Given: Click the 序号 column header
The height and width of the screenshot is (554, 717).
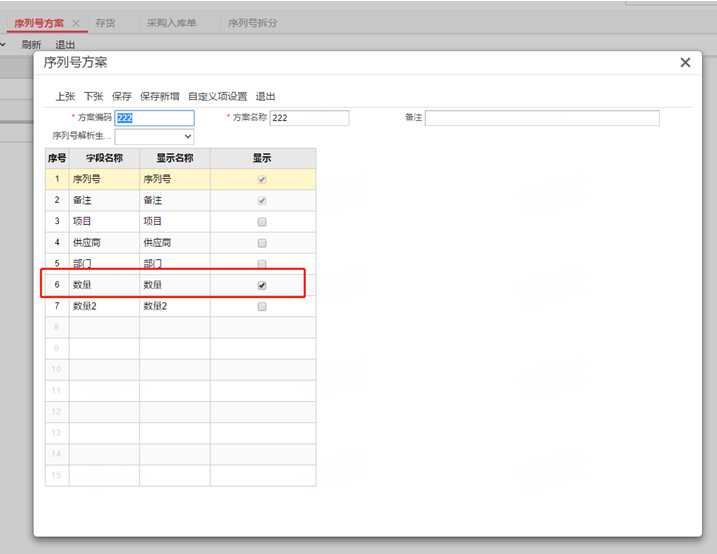Looking at the screenshot, I should click(57, 158).
